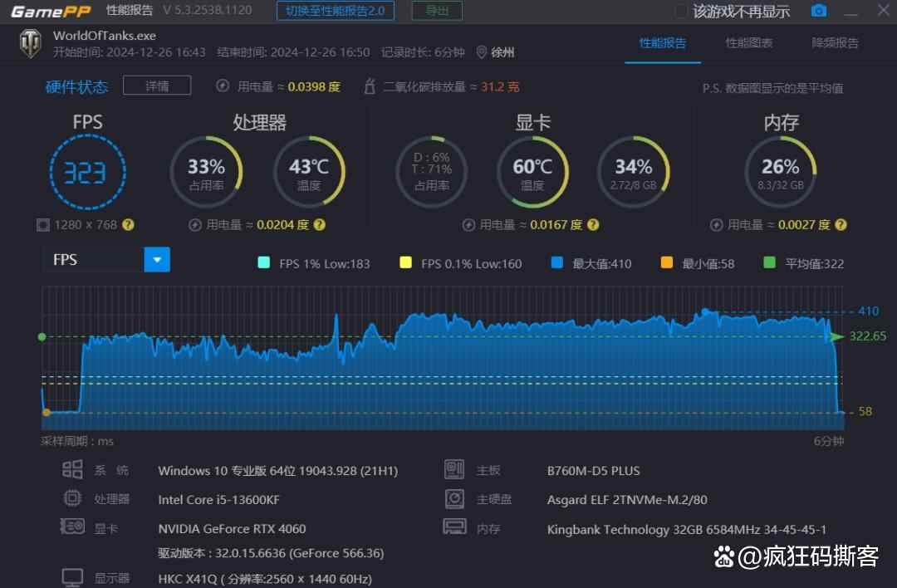The height and width of the screenshot is (588, 897).
Task: Switch to the 性能图表 tab
Action: coord(748,43)
